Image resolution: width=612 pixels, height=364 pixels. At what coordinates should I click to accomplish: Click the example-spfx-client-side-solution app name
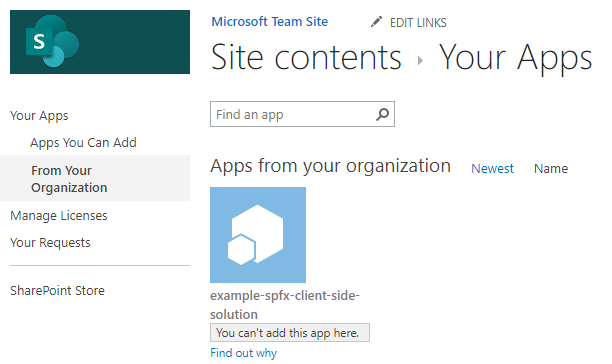coord(285,305)
